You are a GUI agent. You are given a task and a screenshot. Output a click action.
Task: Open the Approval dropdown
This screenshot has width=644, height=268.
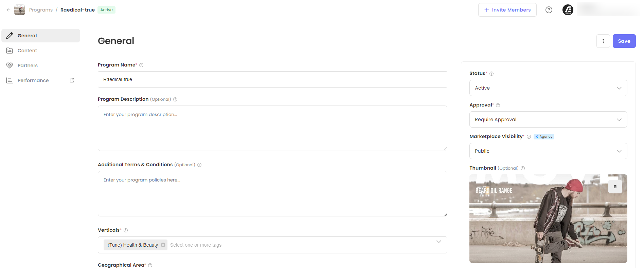pyautogui.click(x=548, y=119)
